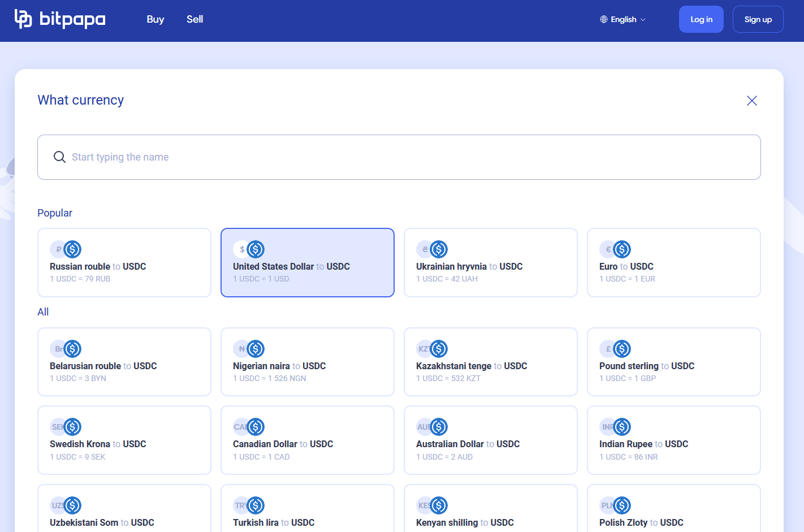Open the English language dropdown

click(623, 19)
